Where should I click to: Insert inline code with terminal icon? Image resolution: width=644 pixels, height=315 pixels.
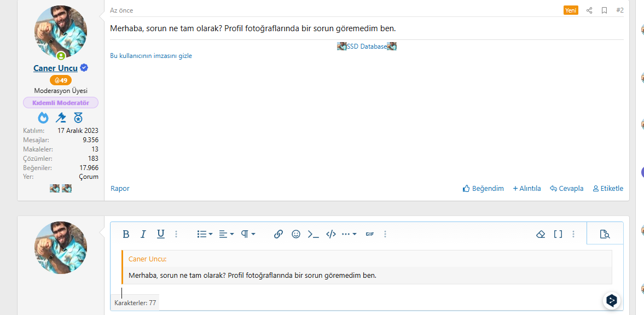tap(314, 234)
